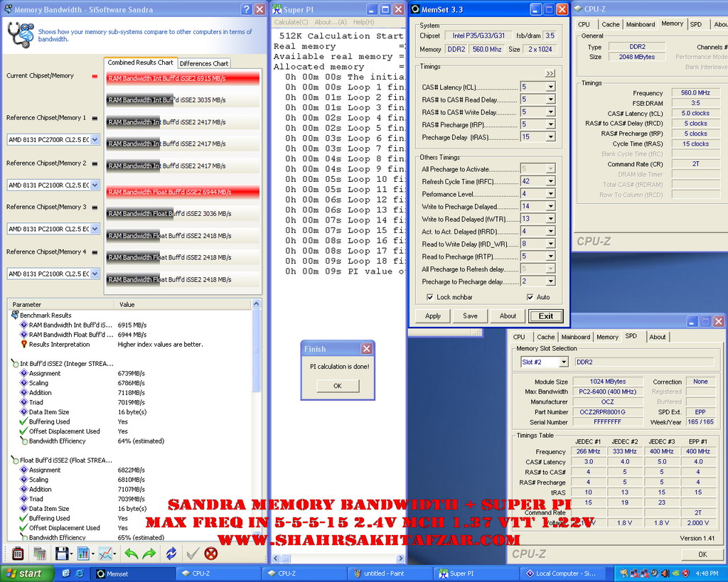Viewport: 728px width, 582px height.
Task: Toggle the Lock mchbar checkbox in MemSet
Action: tap(429, 297)
